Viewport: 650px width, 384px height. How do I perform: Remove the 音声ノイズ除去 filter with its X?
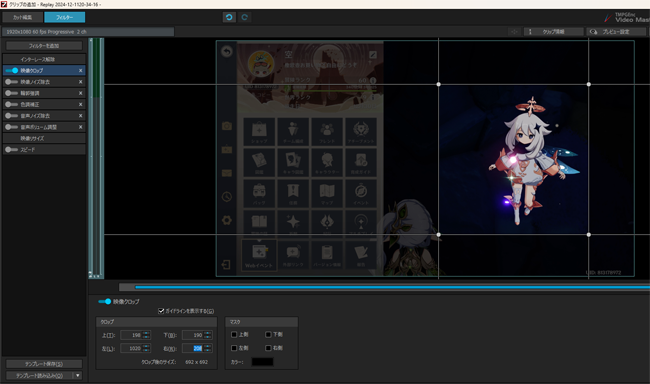click(80, 115)
